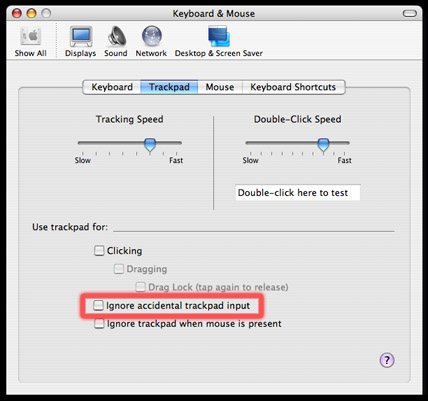The height and width of the screenshot is (401, 428).
Task: Click the yellow minimize window button
Action: (x=31, y=13)
